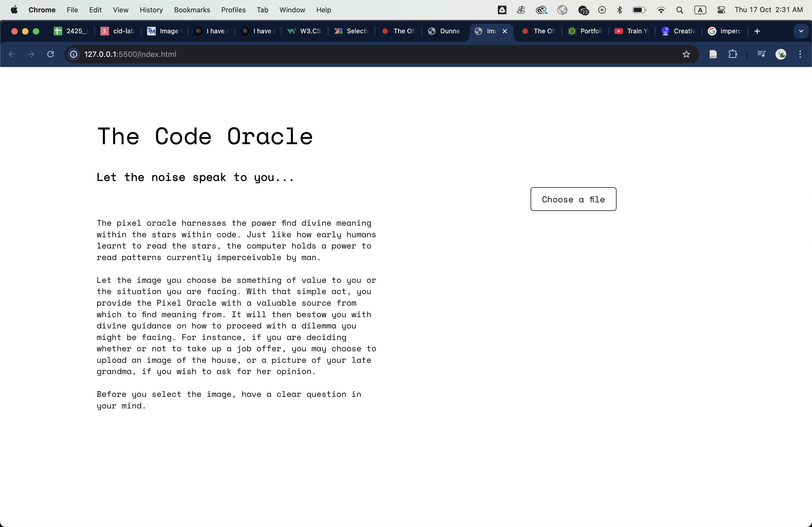Viewport: 812px width, 527px height.
Task: Expand the tab search dropdown arrow
Action: click(x=801, y=31)
